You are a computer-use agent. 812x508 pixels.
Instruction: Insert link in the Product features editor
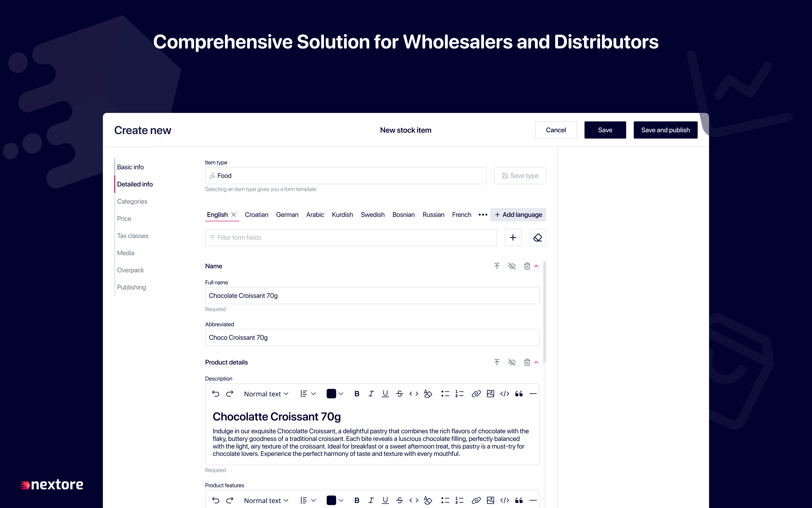476,500
